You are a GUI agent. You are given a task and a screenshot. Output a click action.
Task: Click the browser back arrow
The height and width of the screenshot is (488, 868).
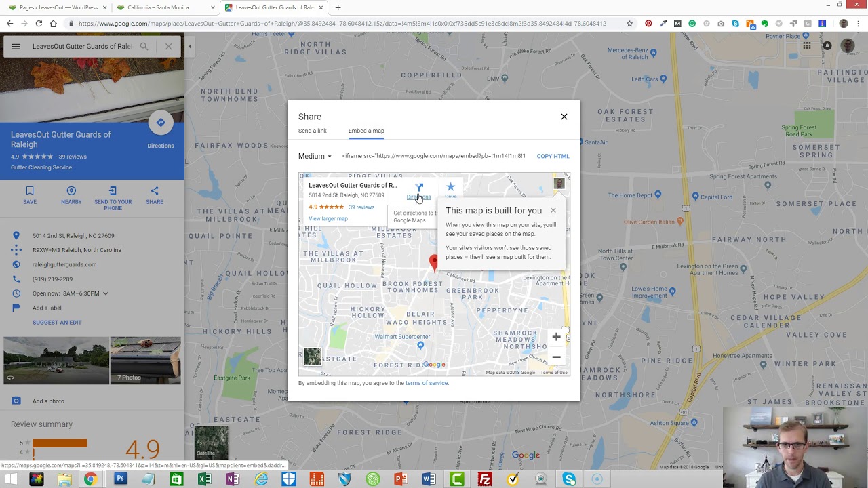[9, 24]
